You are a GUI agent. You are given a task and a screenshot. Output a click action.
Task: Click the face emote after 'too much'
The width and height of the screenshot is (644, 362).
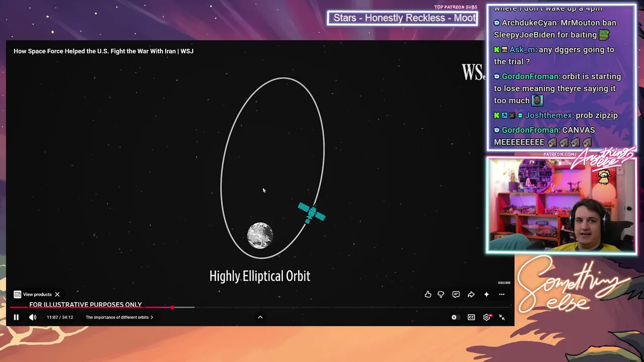point(537,100)
